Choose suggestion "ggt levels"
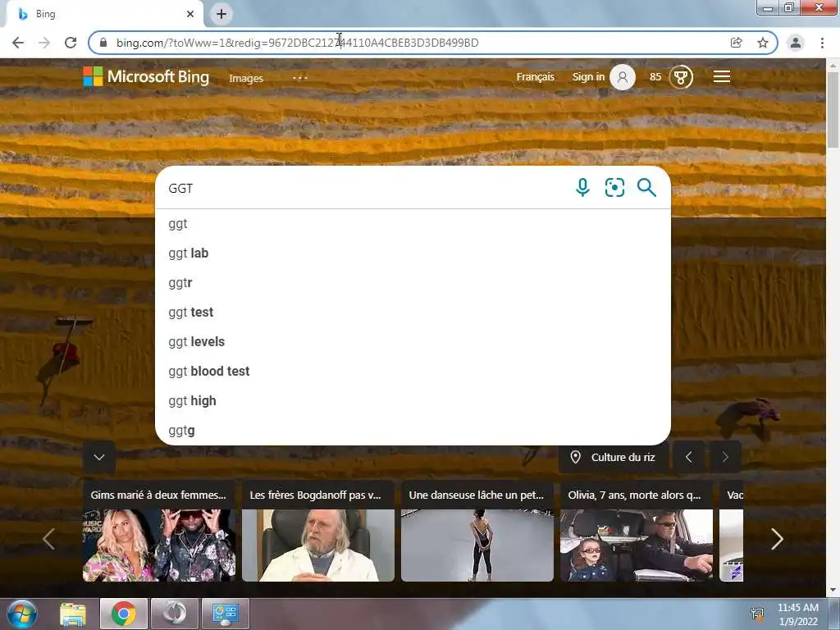This screenshot has height=630, width=840. pyautogui.click(x=413, y=342)
